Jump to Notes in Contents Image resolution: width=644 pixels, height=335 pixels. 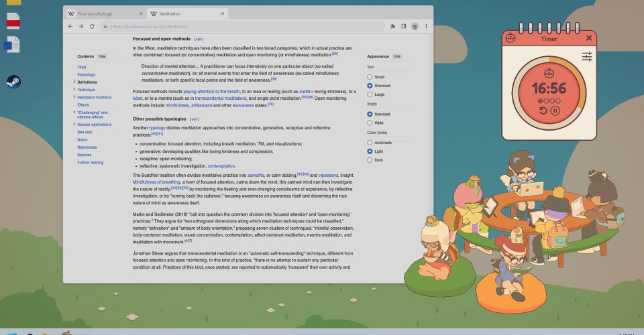click(82, 140)
